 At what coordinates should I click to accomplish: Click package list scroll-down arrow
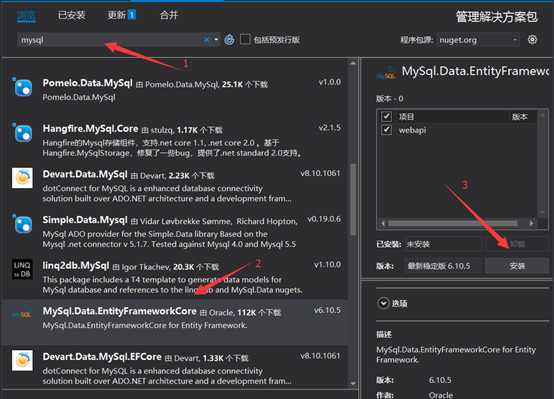coord(353,383)
